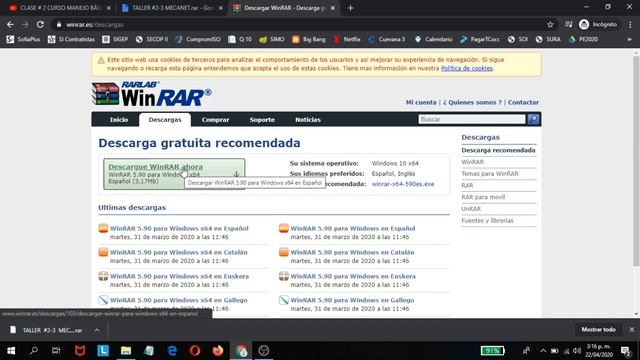Screen dimensions: 640x360
Task: Open Chrome three-dot menu
Action: tap(630, 24)
